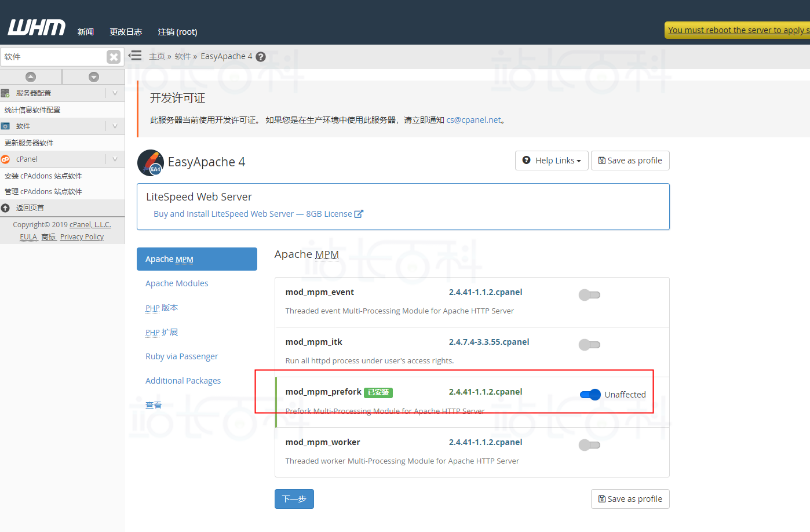
Task: Click the mod_mpm_prefork 已安装 badge
Action: (378, 392)
